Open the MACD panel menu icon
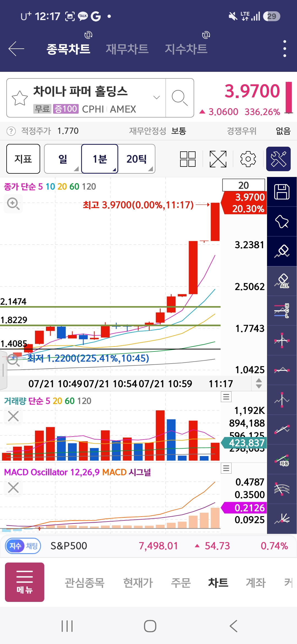Viewport: 297px width, 644px height. [226, 468]
